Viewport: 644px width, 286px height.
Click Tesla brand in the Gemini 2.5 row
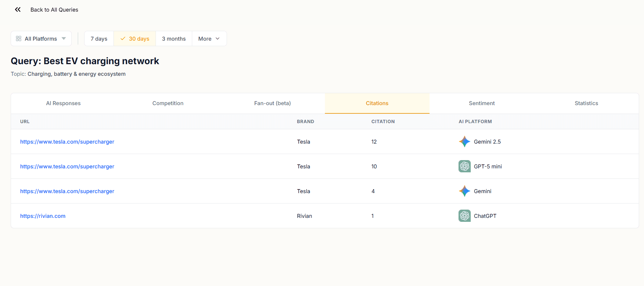304,142
